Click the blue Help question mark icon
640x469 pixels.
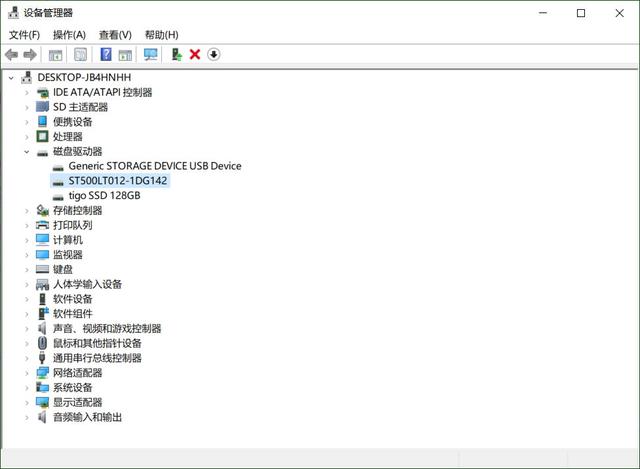coord(105,54)
